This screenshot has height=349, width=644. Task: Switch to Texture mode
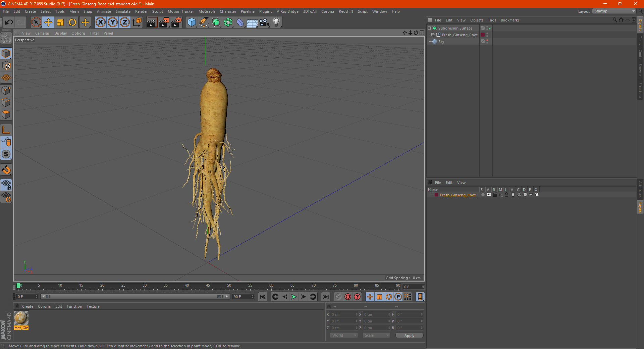(x=6, y=65)
